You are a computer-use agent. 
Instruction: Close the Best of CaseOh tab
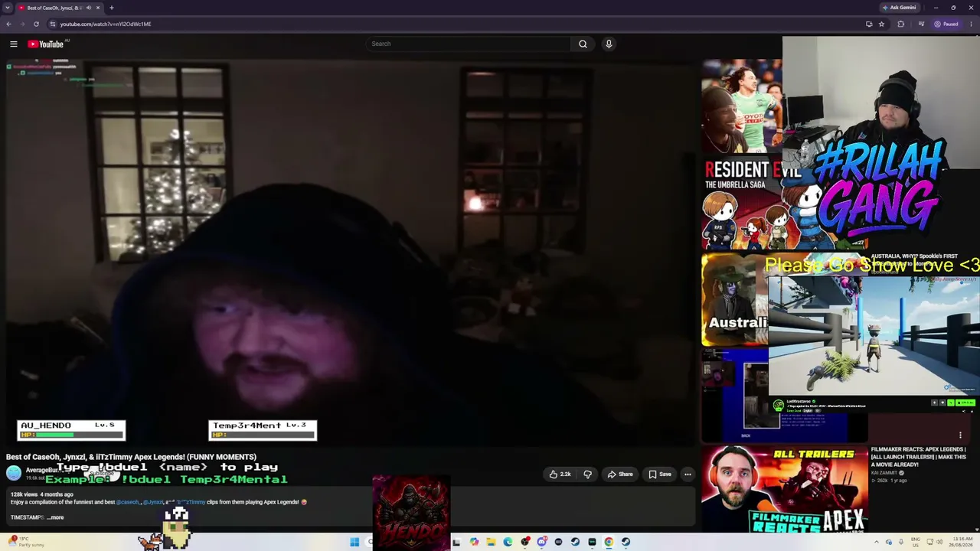point(98,8)
